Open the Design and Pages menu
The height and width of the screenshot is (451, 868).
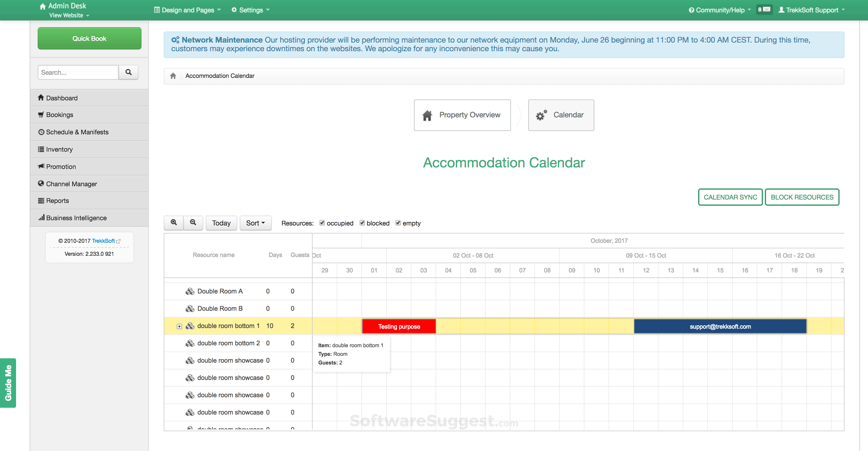(x=188, y=10)
